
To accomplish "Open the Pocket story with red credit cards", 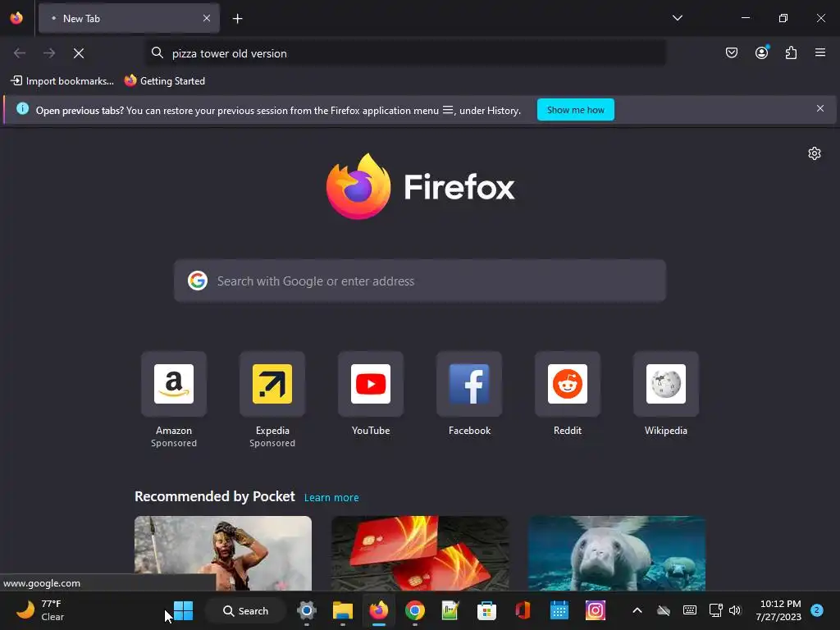I will pyautogui.click(x=420, y=554).
